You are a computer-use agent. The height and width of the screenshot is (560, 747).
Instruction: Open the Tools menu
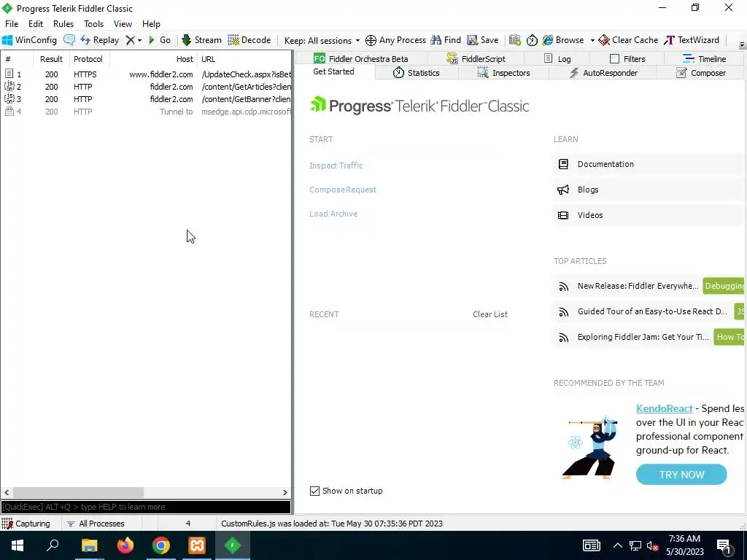(x=94, y=24)
